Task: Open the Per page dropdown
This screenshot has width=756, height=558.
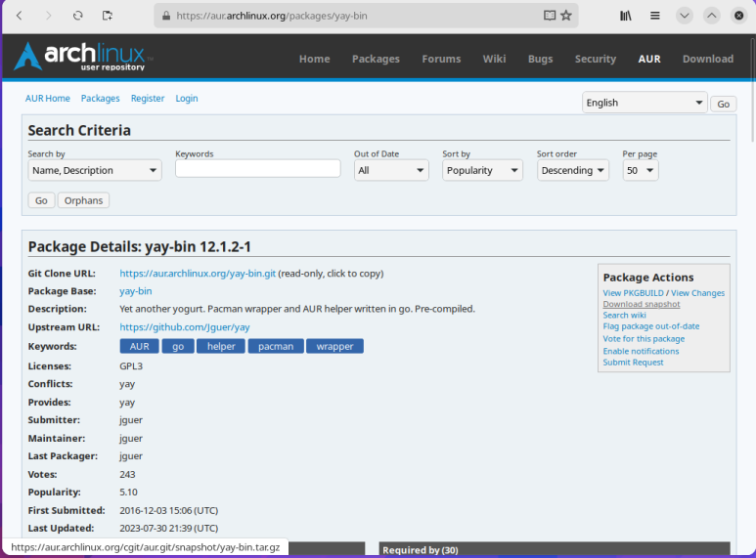Action: (640, 170)
